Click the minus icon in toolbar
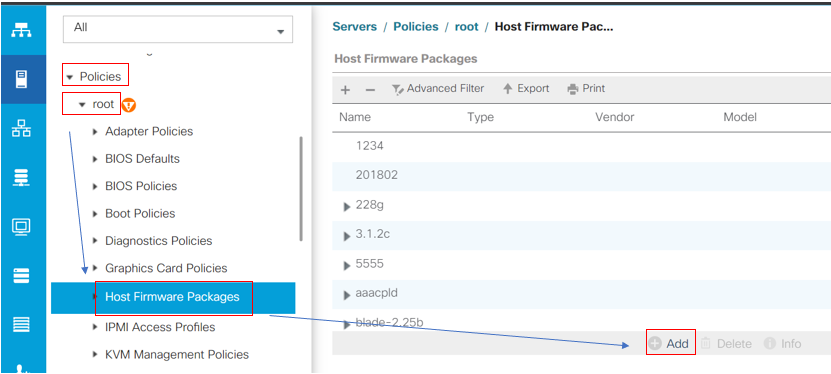The image size is (831, 374). [370, 90]
